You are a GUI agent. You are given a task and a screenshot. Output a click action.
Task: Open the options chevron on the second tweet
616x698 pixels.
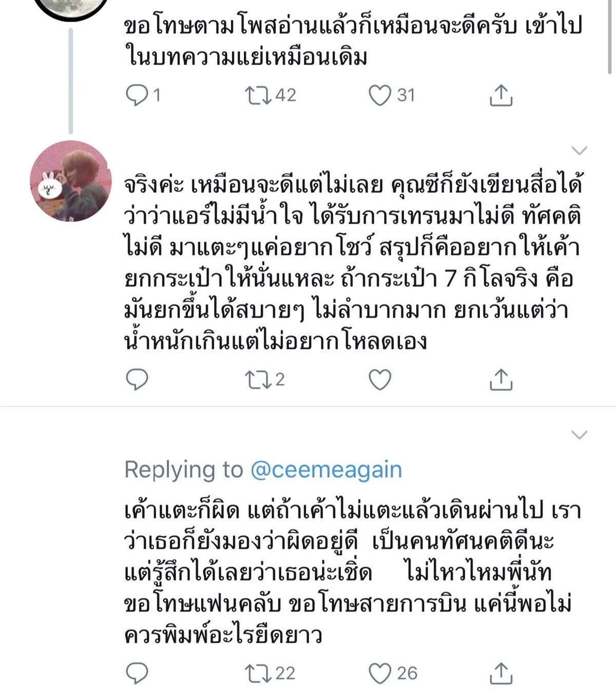(x=579, y=151)
